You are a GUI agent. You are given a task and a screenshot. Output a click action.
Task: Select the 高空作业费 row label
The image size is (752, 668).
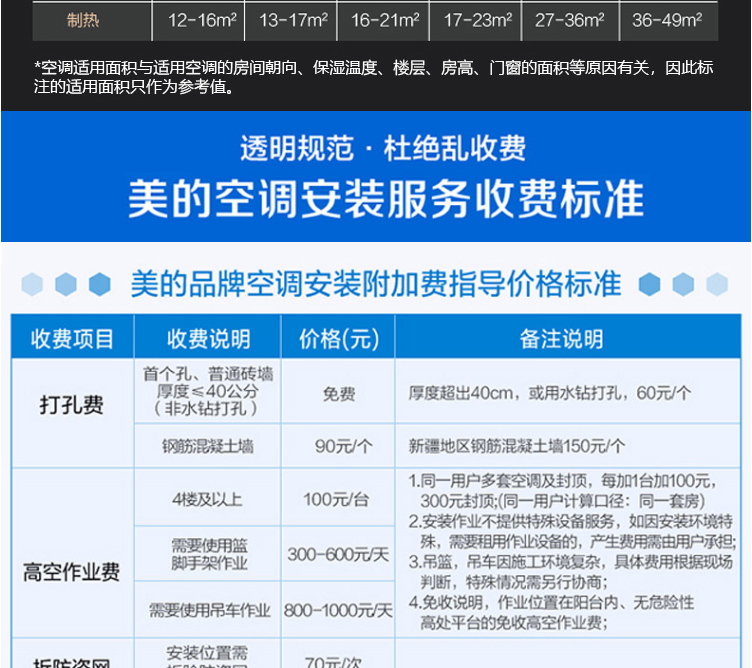(x=71, y=572)
